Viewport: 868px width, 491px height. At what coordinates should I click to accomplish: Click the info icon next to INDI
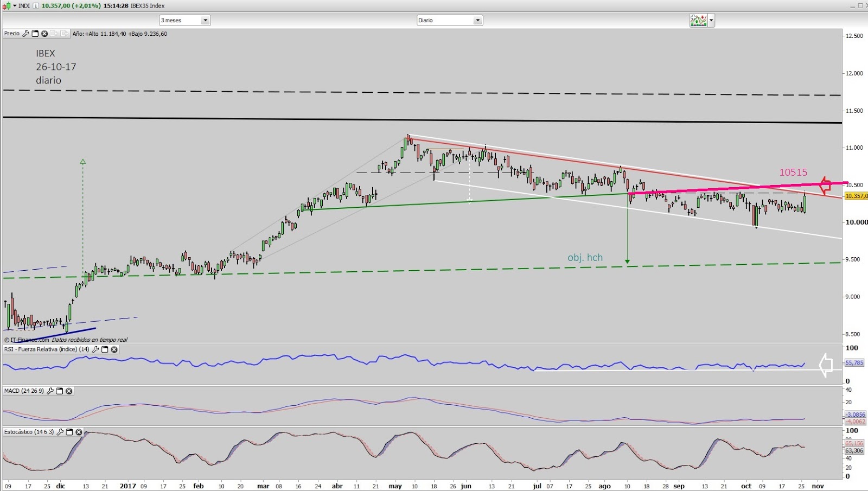click(x=36, y=5)
